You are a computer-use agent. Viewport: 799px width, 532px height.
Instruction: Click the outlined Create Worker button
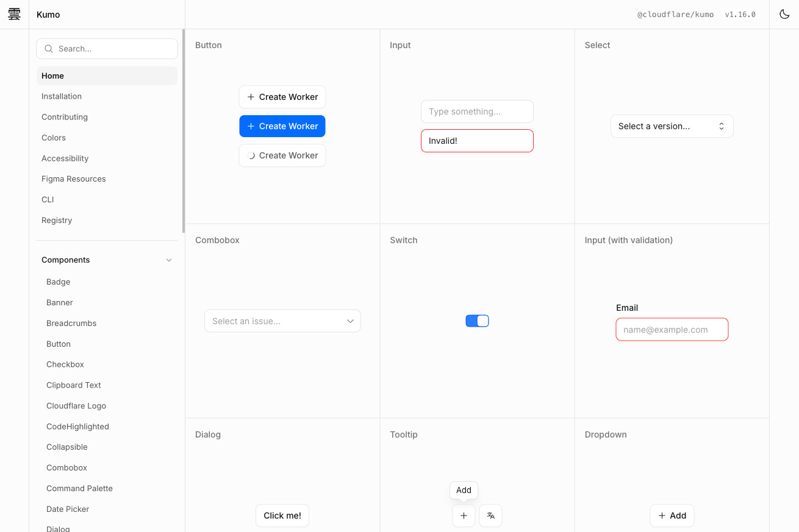click(x=282, y=97)
